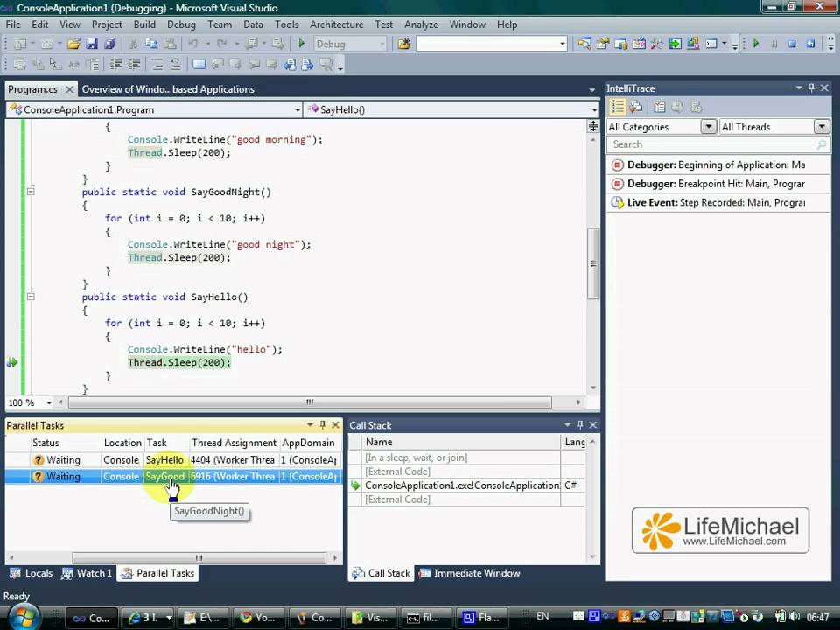Open the ConsoleApplication1.Program class dropdown
The width and height of the screenshot is (840, 630).
coord(297,110)
